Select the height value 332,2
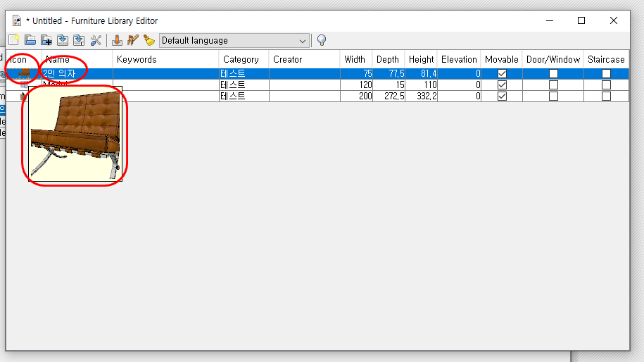 click(421, 96)
